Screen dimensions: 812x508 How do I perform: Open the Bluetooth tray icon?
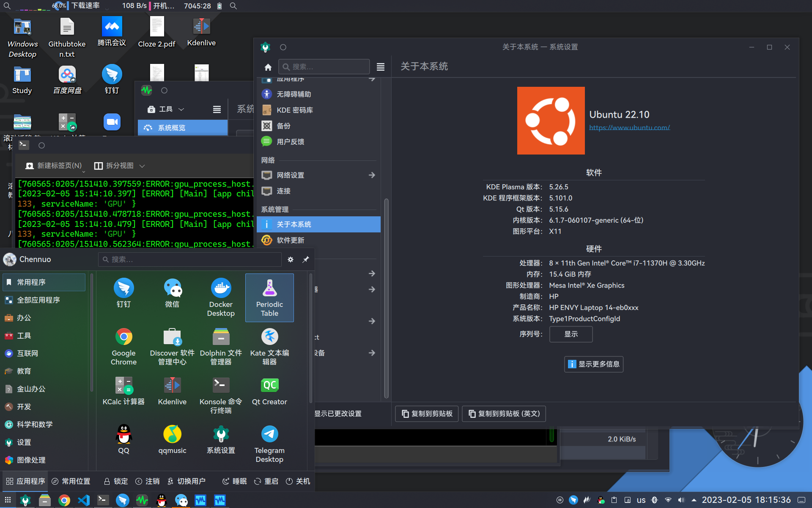(x=655, y=500)
